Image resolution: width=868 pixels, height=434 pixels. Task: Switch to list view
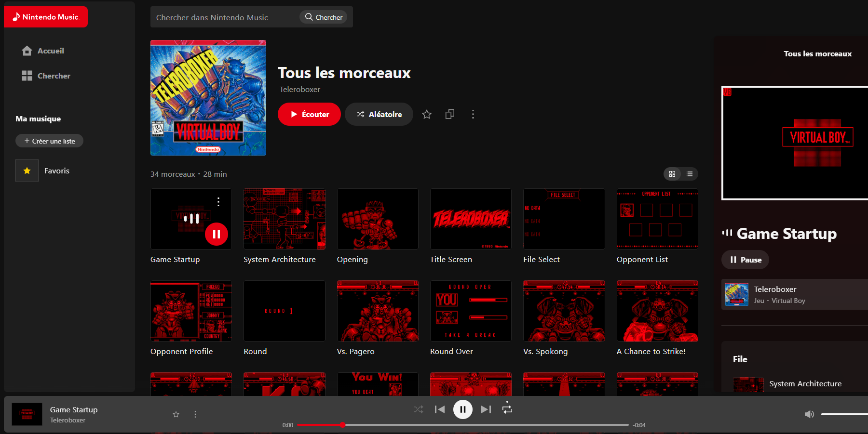click(x=690, y=174)
